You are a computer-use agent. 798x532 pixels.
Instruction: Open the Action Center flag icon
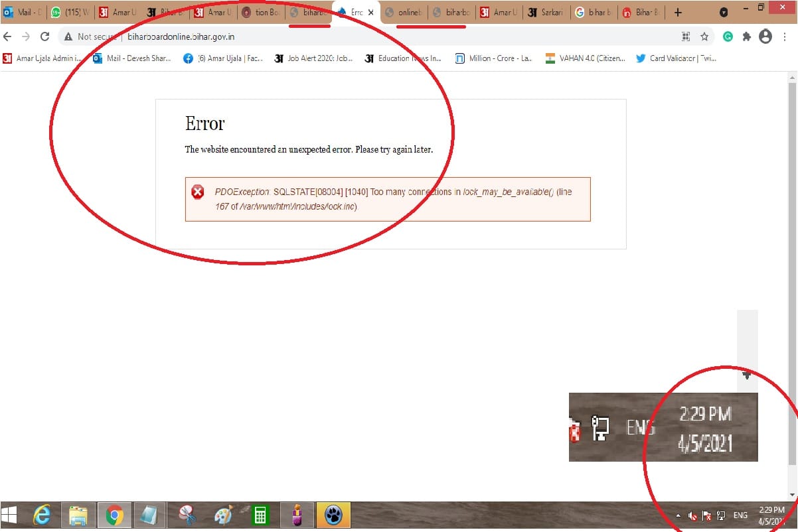tap(707, 515)
